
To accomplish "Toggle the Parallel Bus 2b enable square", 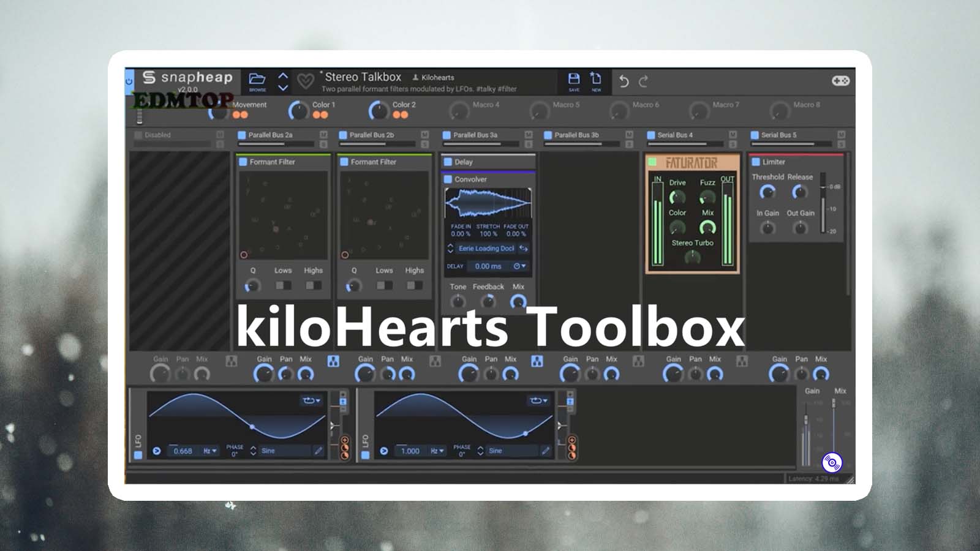I will click(343, 135).
